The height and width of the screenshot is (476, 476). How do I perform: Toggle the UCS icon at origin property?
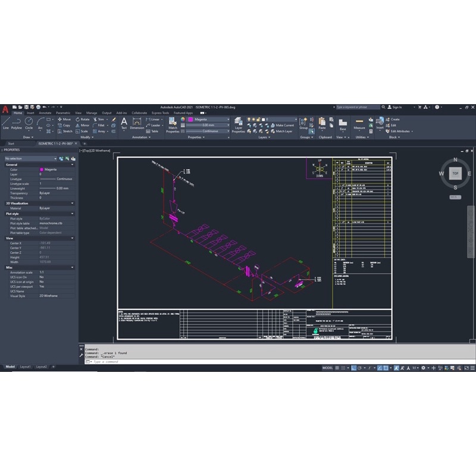[42, 281]
